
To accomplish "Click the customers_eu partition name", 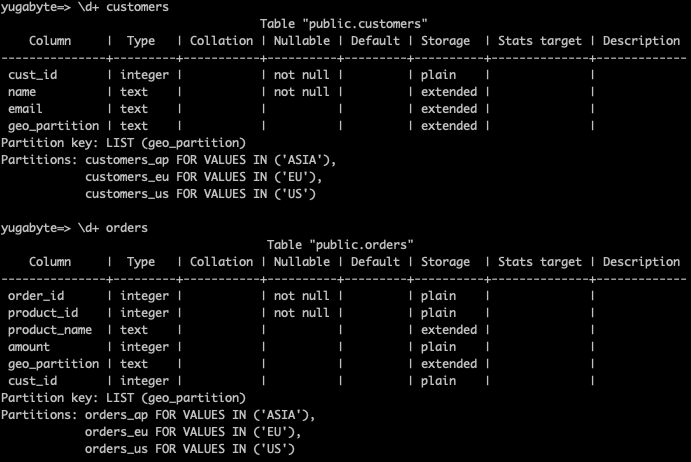I will coord(127,177).
